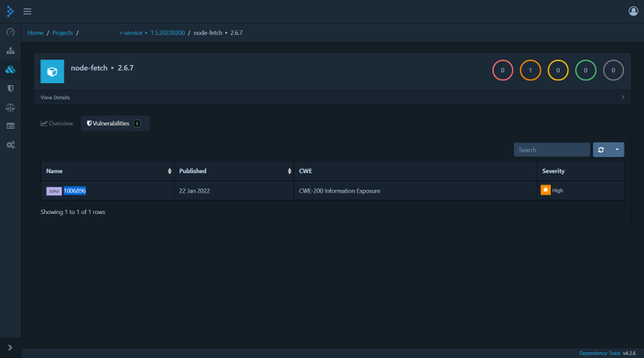This screenshot has height=358, width=644.
Task: Open version 1.5.20220200 breadcrumb link
Action: click(x=167, y=33)
